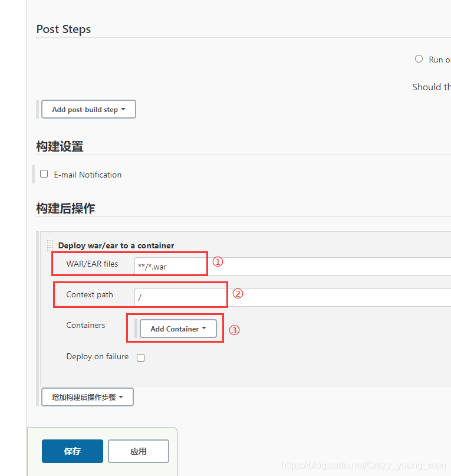451x476 pixels.
Task: Click the Deploy war/ear to a container title
Action: pos(116,245)
